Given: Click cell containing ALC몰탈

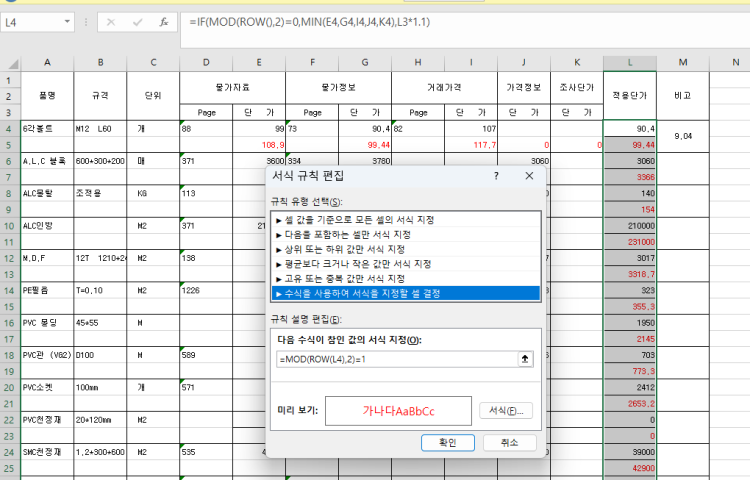Looking at the screenshot, I should 47,193.
